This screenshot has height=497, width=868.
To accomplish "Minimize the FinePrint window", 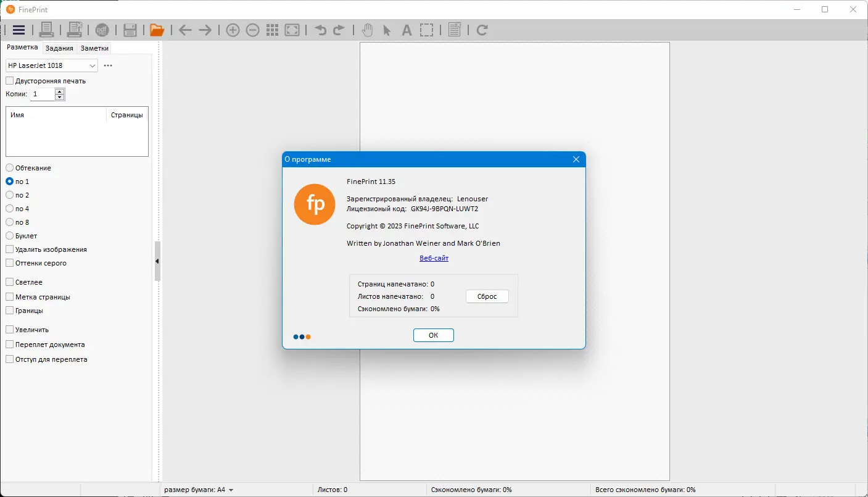I will pyautogui.click(x=797, y=9).
